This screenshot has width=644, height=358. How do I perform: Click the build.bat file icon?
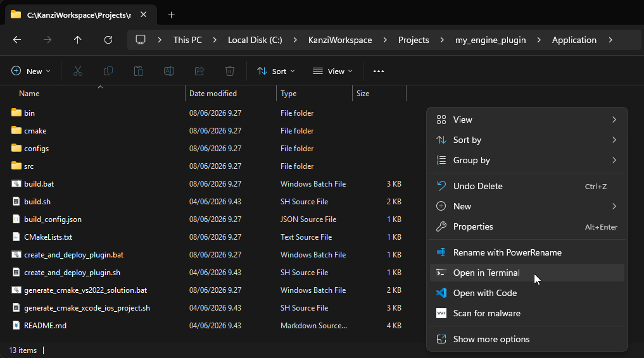[16, 183]
